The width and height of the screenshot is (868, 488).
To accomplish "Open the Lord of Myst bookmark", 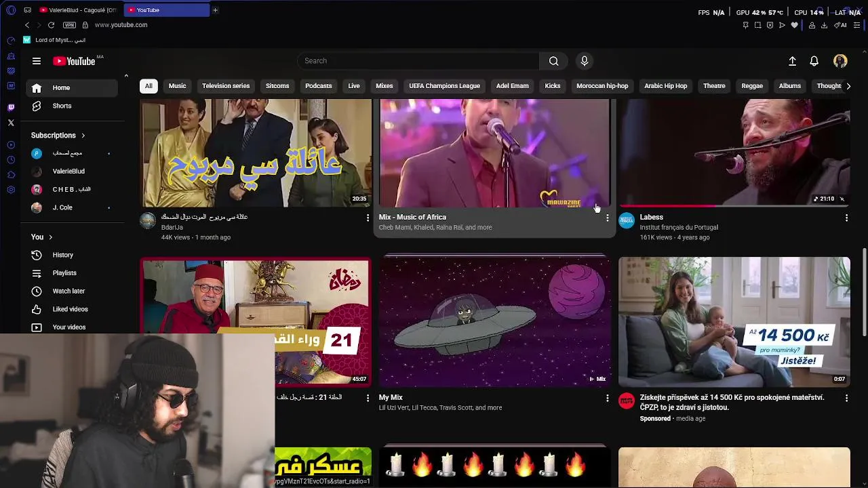I will point(54,40).
